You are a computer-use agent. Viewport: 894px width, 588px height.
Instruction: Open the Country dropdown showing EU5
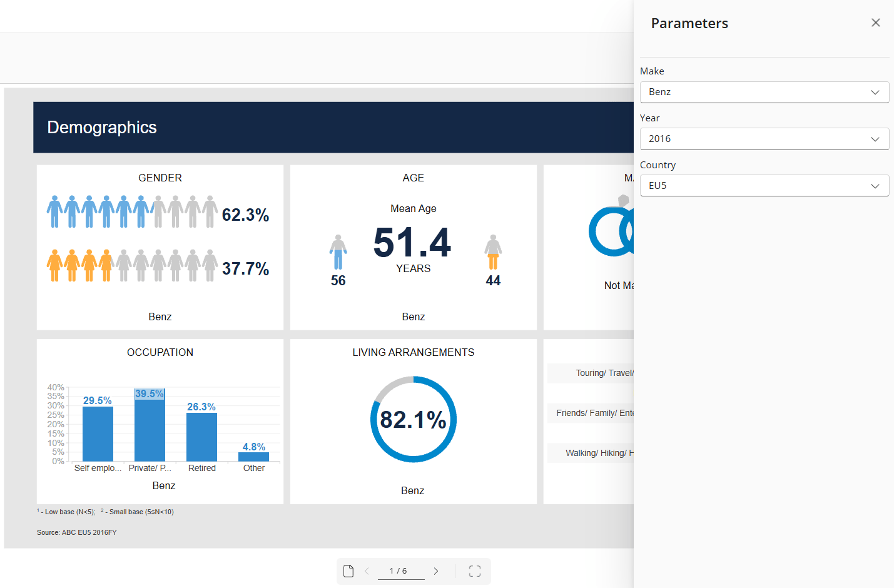click(x=764, y=186)
